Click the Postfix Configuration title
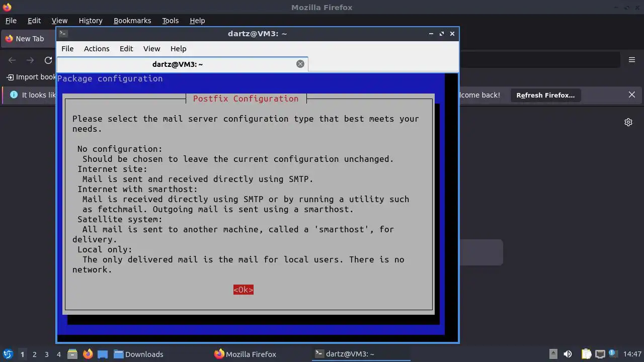 pos(246,99)
